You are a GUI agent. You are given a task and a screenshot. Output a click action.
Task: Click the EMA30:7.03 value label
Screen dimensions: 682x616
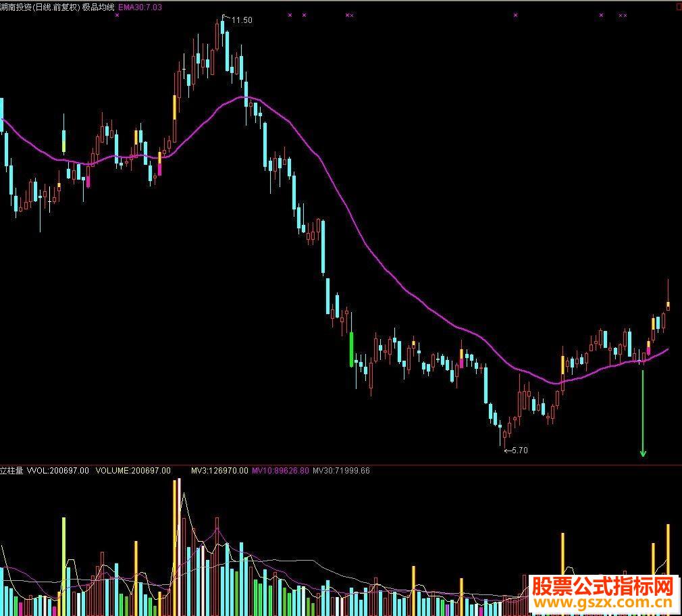click(x=140, y=7)
